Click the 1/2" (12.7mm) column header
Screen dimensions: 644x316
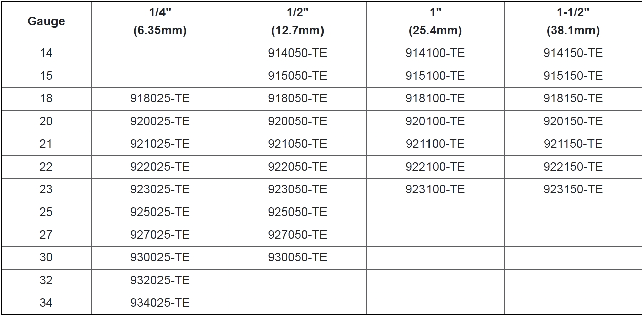tap(297, 21)
